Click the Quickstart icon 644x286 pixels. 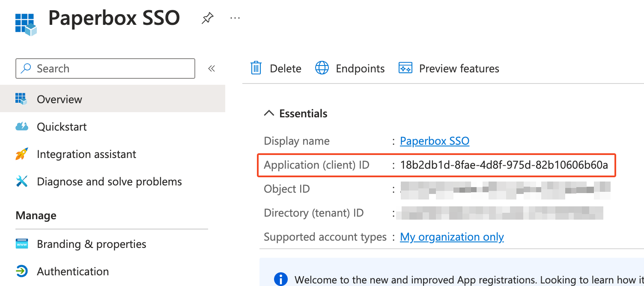click(x=22, y=126)
